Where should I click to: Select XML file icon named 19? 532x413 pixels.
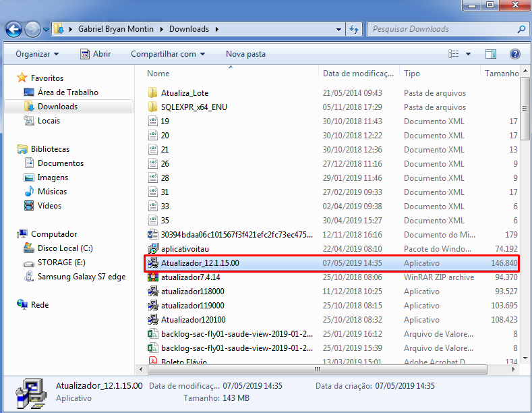click(153, 121)
